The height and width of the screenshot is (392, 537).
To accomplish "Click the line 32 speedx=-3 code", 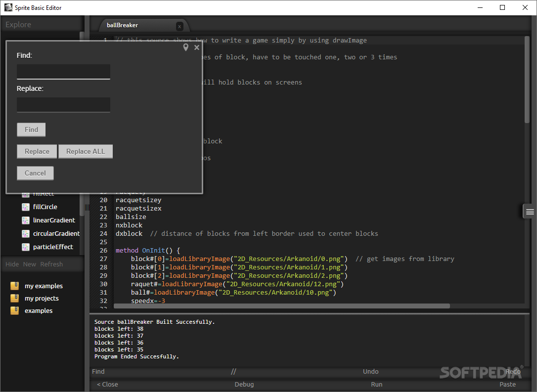I will coord(148,301).
